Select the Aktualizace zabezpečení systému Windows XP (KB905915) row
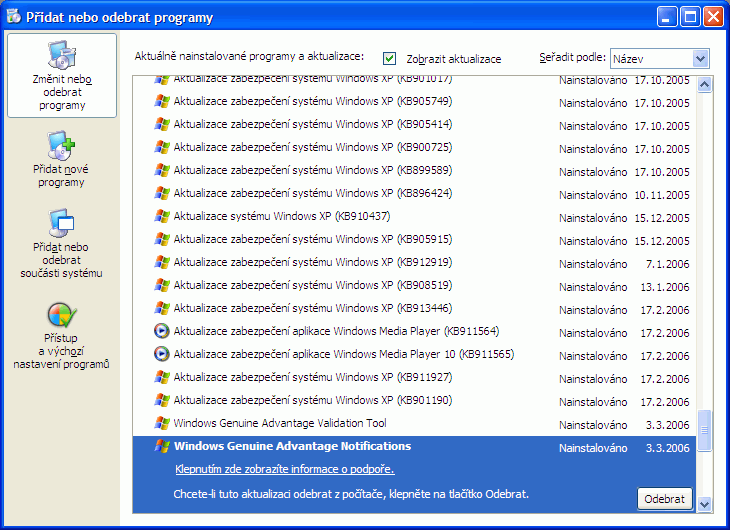Image resolution: width=730 pixels, height=530 pixels. pos(414,239)
